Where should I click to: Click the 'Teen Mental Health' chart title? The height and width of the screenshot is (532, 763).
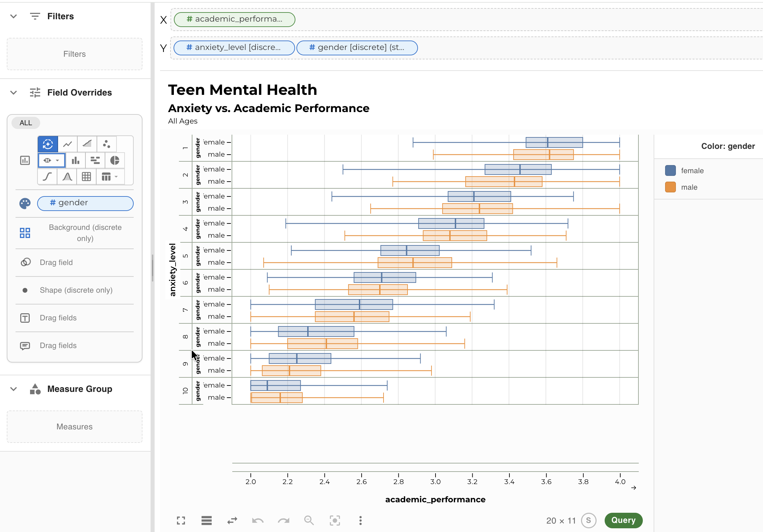click(x=242, y=90)
